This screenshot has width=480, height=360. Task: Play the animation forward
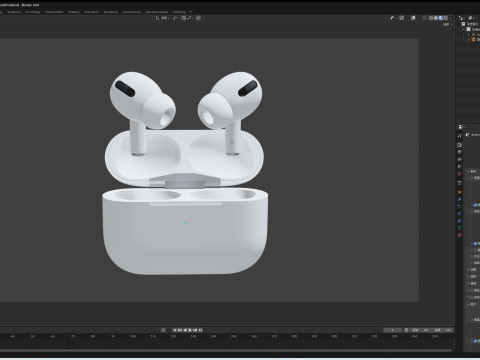(190, 330)
